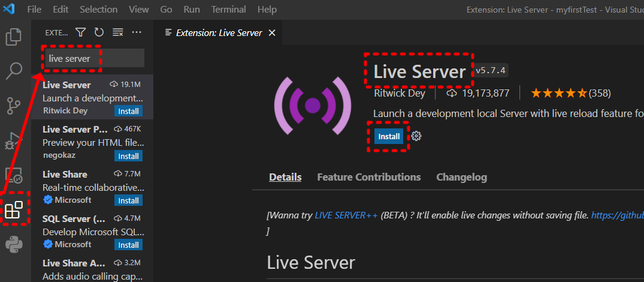Install the Live Server Preview extension
This screenshot has height=282, width=644.
[x=129, y=156]
